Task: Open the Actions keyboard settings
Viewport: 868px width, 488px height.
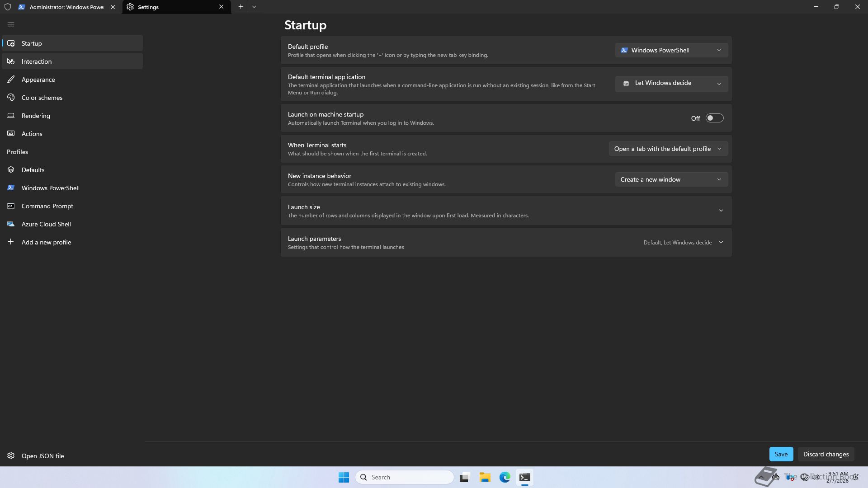Action: click(32, 134)
